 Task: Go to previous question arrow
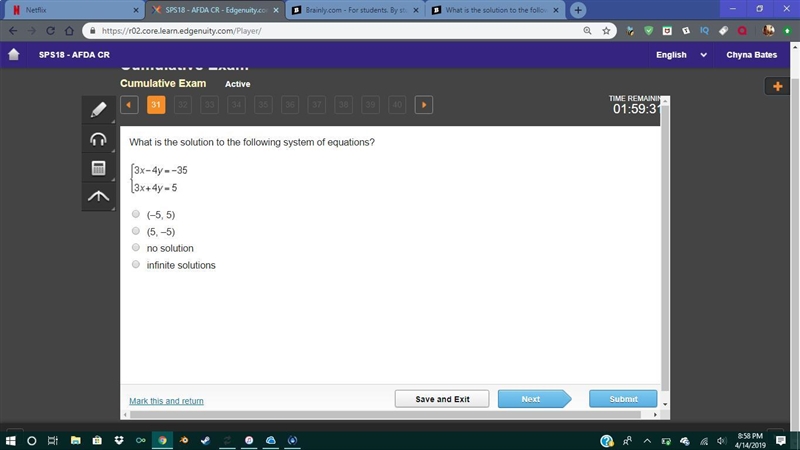pyautogui.click(x=130, y=105)
